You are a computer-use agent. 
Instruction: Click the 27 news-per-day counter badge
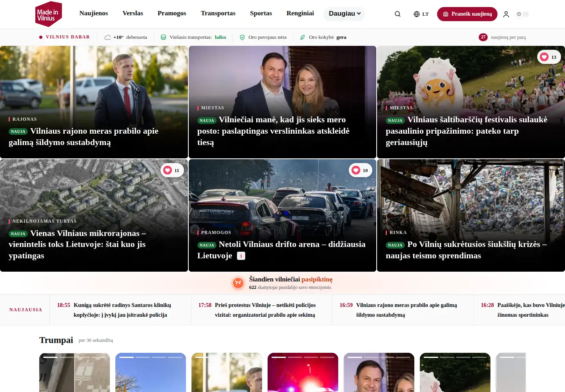pyautogui.click(x=483, y=37)
